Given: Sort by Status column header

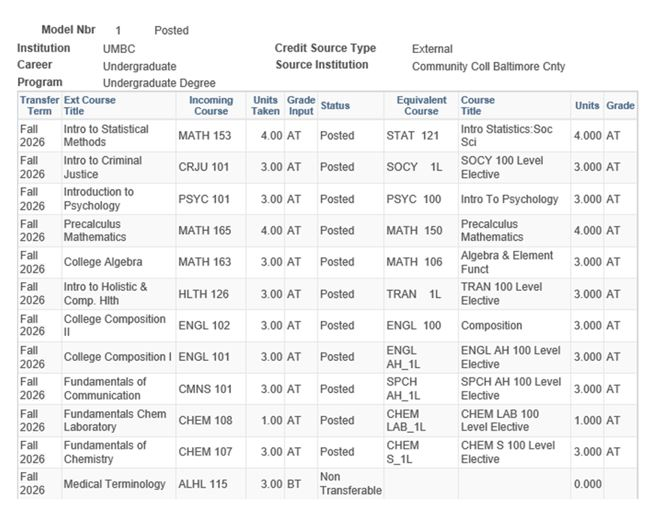Looking at the screenshot, I should (x=335, y=106).
